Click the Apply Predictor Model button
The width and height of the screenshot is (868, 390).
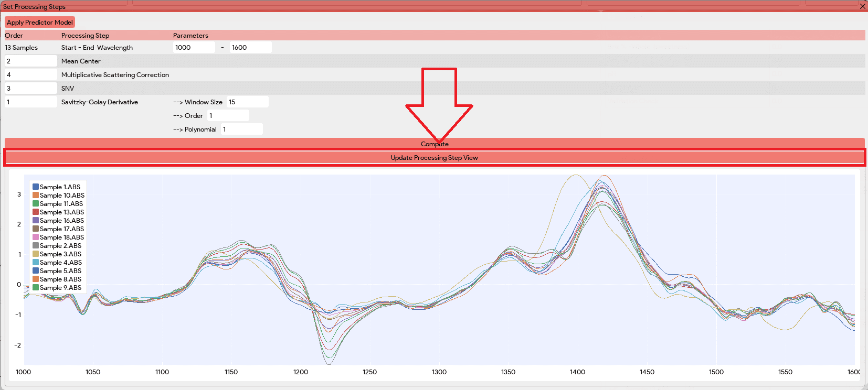[40, 22]
